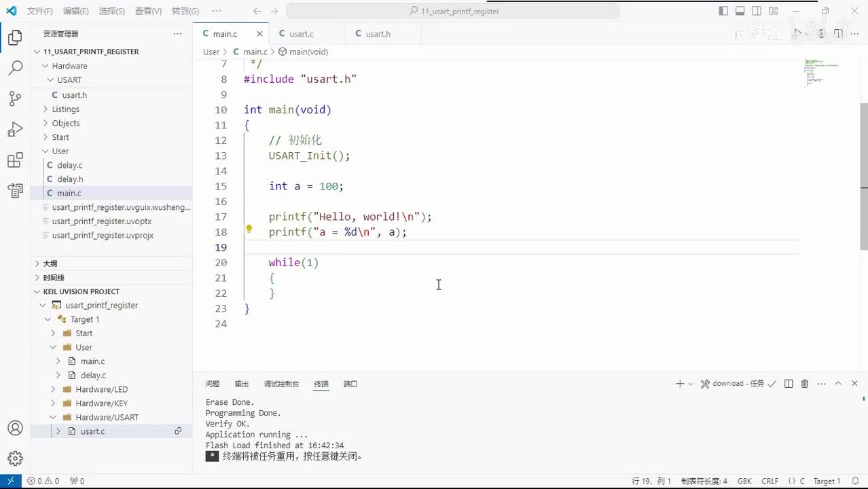
Task: Maximize the terminal panel with up chevron
Action: [x=838, y=384]
